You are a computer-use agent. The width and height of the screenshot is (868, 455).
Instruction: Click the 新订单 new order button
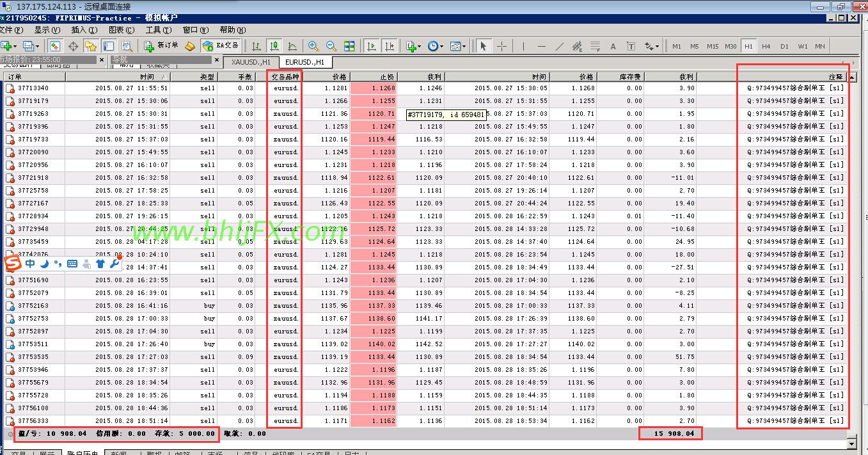(161, 46)
